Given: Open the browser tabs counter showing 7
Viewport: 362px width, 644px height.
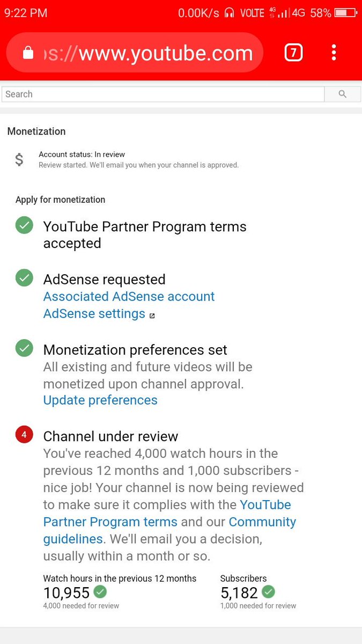Looking at the screenshot, I should (293, 53).
